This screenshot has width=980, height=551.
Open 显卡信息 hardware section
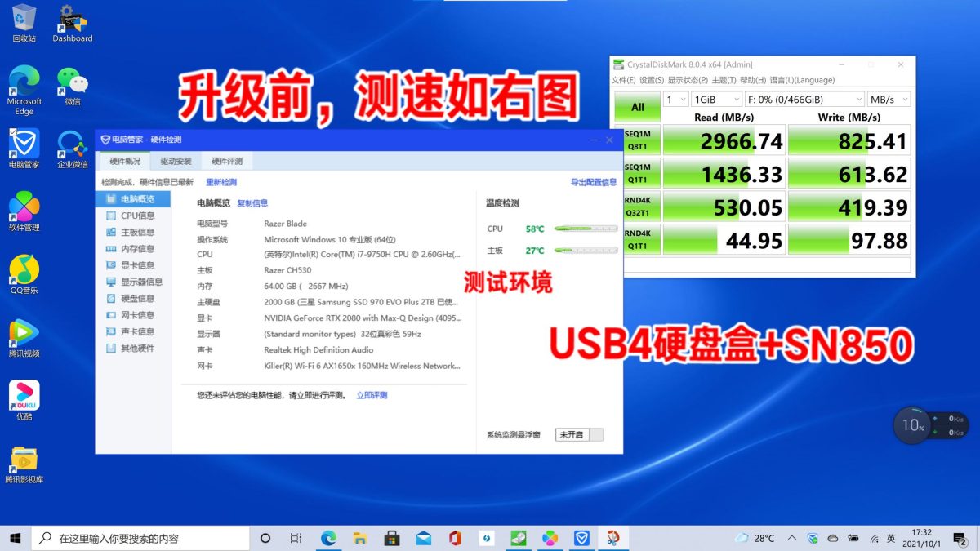click(x=136, y=265)
